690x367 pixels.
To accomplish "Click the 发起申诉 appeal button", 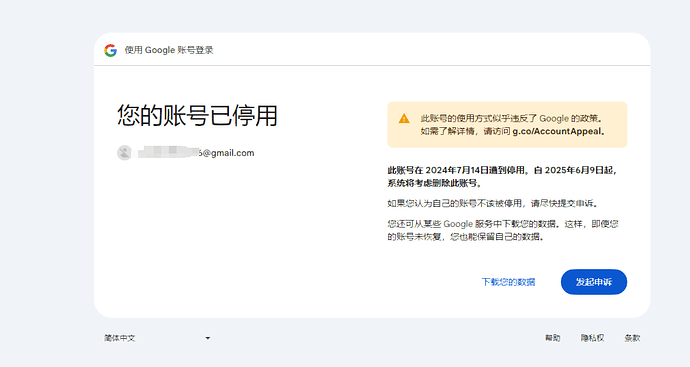I will [594, 282].
